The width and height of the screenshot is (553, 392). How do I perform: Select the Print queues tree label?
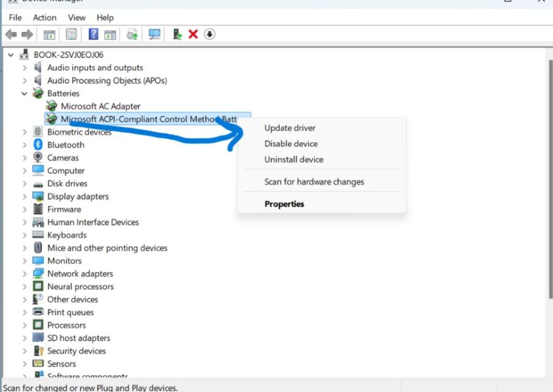[x=71, y=312]
